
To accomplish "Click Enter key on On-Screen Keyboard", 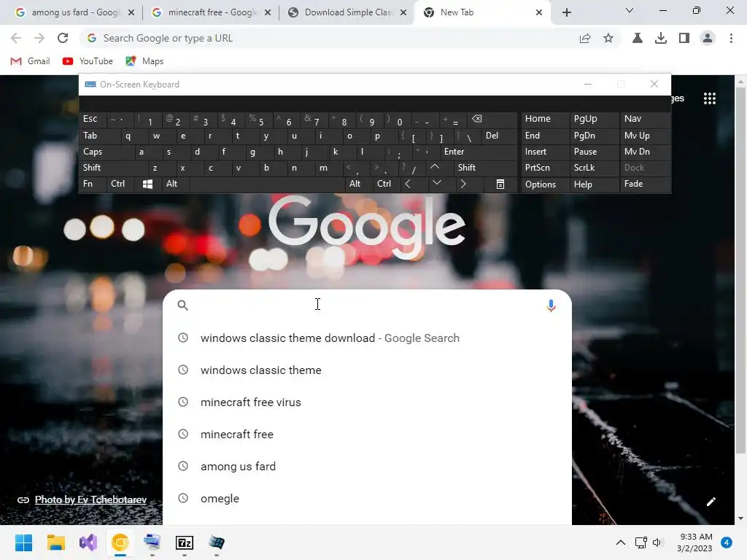I will [478, 152].
